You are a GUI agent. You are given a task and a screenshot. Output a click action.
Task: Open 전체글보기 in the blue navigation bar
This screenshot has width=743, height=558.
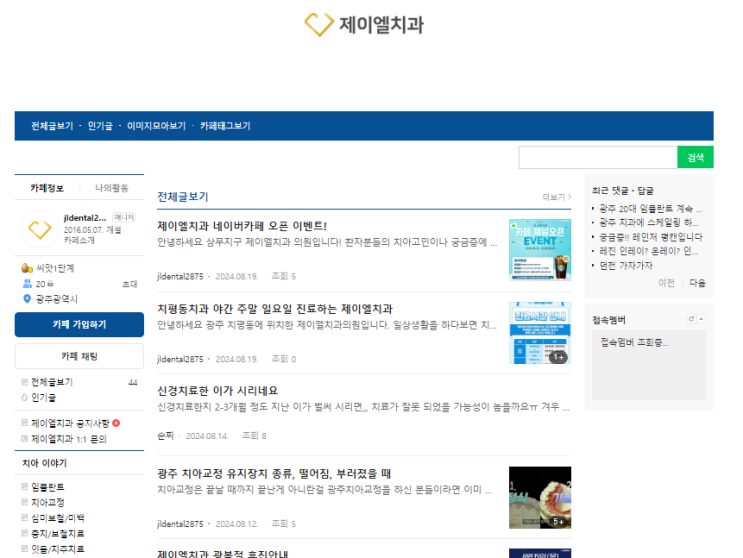(x=52, y=126)
